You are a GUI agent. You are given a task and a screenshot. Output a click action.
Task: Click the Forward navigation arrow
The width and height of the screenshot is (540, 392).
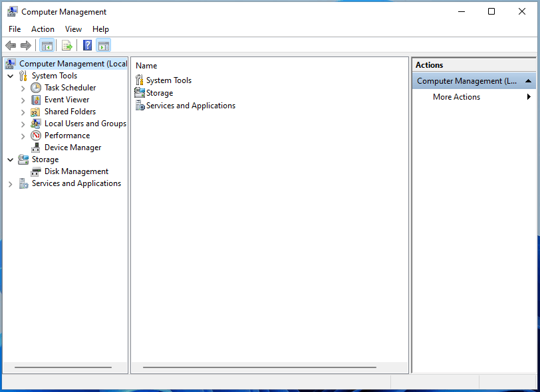click(x=25, y=45)
